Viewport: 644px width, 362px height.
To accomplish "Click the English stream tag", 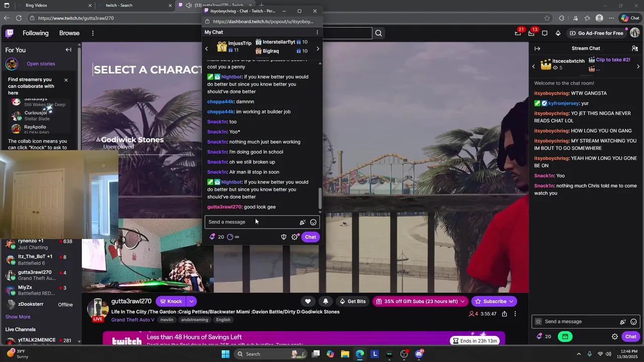I will [223, 320].
